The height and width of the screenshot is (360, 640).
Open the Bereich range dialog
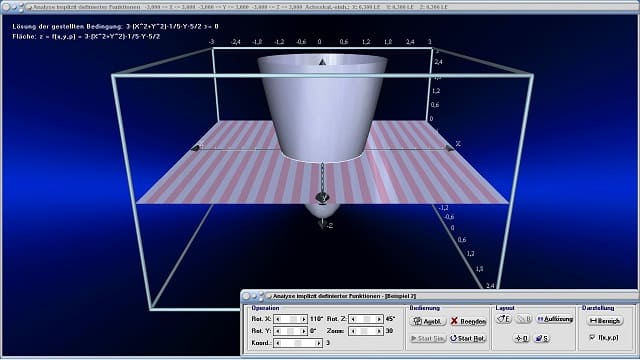click(x=605, y=321)
